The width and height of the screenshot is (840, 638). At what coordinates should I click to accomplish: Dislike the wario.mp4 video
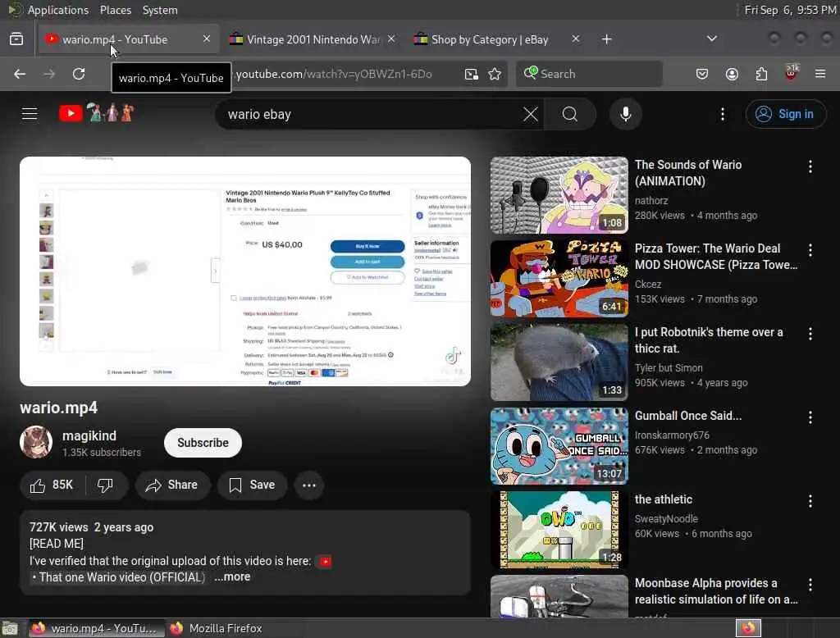(106, 485)
